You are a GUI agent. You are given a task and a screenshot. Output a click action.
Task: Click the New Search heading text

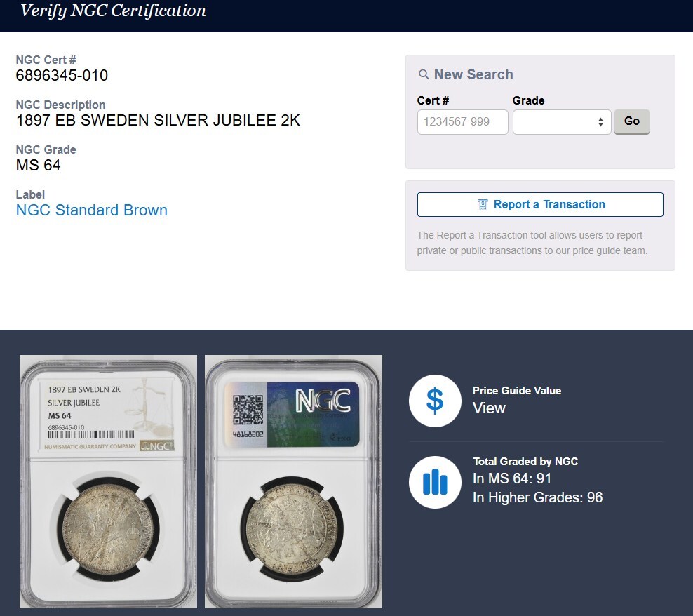tap(473, 74)
